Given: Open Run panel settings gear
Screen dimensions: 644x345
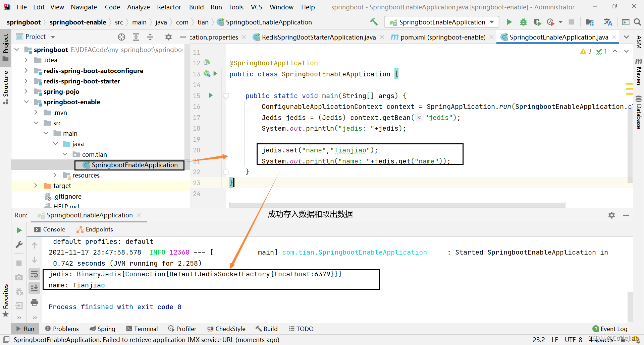Looking at the screenshot, I should click(611, 215).
